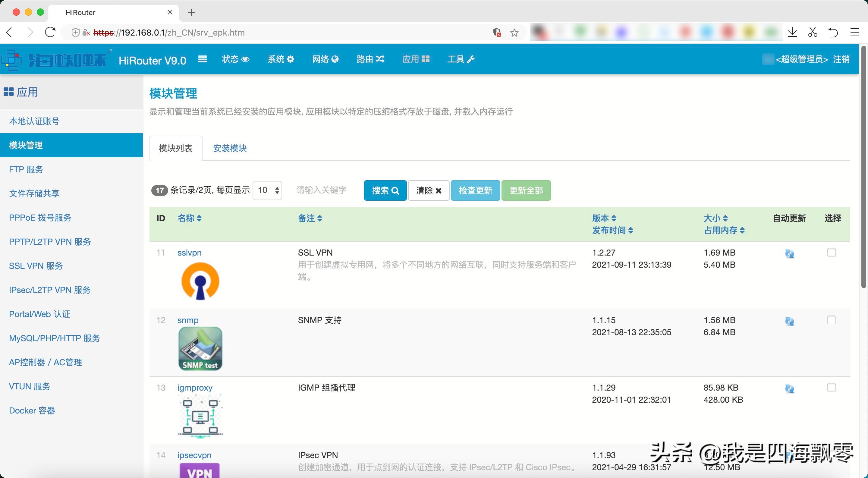Screen dimensions: 868x478
Task: Select the snmp module checkbox
Action: pos(831,320)
